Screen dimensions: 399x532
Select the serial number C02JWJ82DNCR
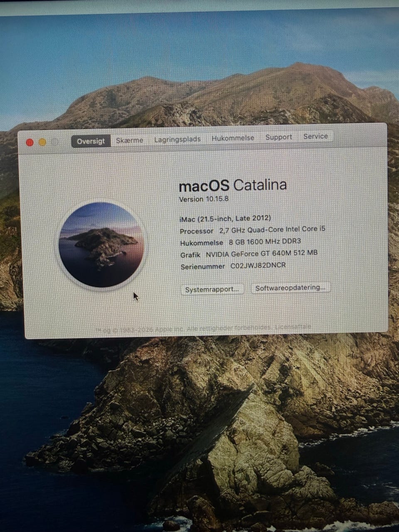(258, 265)
